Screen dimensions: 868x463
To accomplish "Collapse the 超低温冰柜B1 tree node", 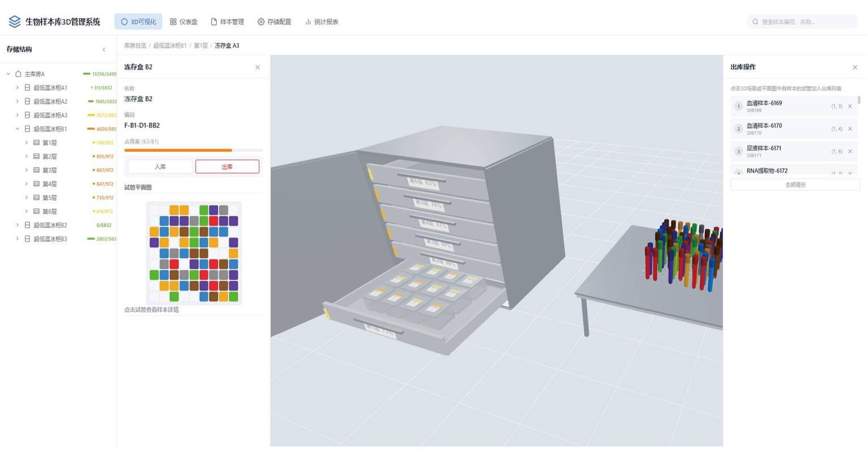I will click(18, 129).
